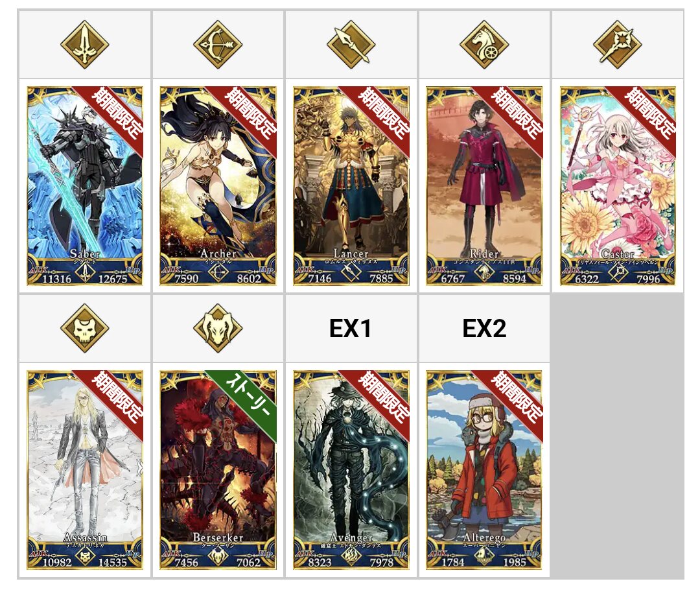Click the Caster class staff icon

(x=618, y=45)
